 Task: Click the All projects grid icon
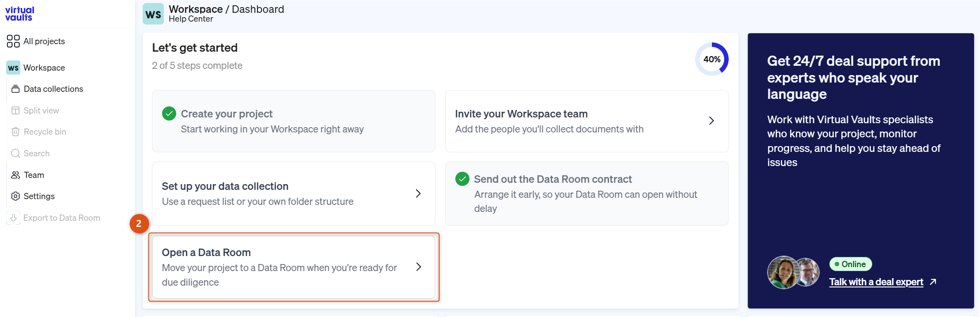click(x=13, y=41)
